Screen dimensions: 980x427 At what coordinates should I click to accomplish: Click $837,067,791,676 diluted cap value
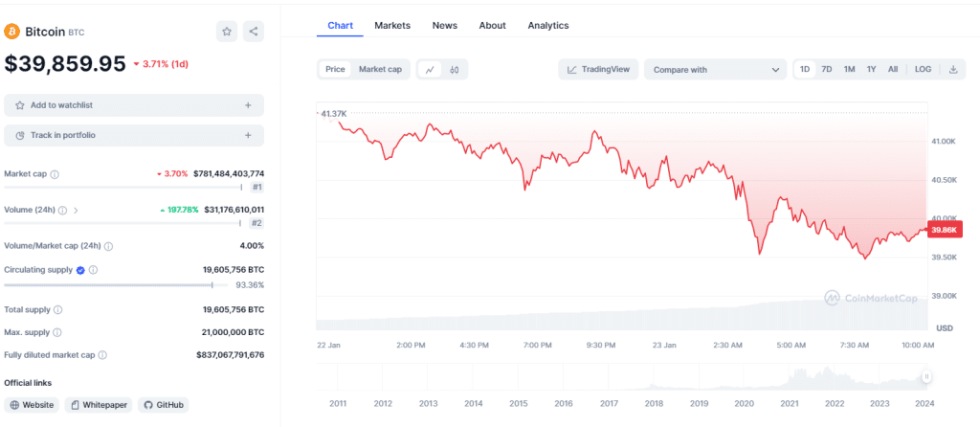click(230, 355)
